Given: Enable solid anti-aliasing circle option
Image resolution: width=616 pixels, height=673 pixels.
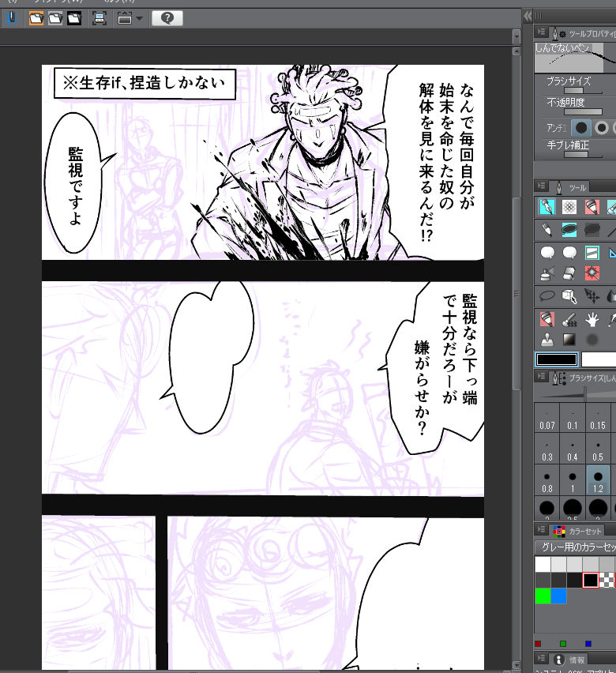Looking at the screenshot, I should tap(580, 128).
